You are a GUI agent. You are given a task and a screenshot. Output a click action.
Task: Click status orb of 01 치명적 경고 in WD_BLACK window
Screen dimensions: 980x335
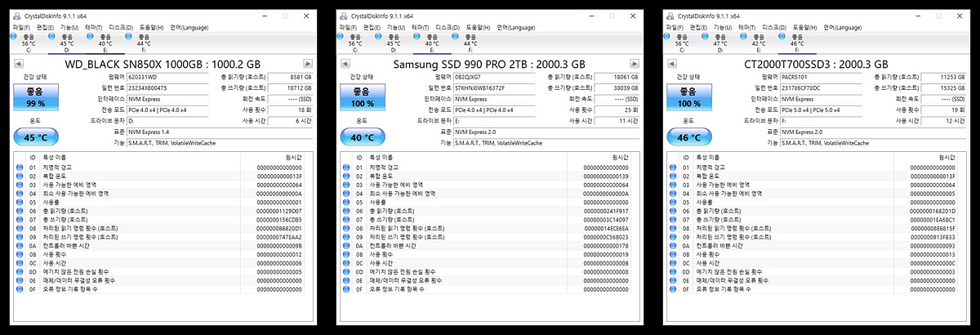(20, 167)
